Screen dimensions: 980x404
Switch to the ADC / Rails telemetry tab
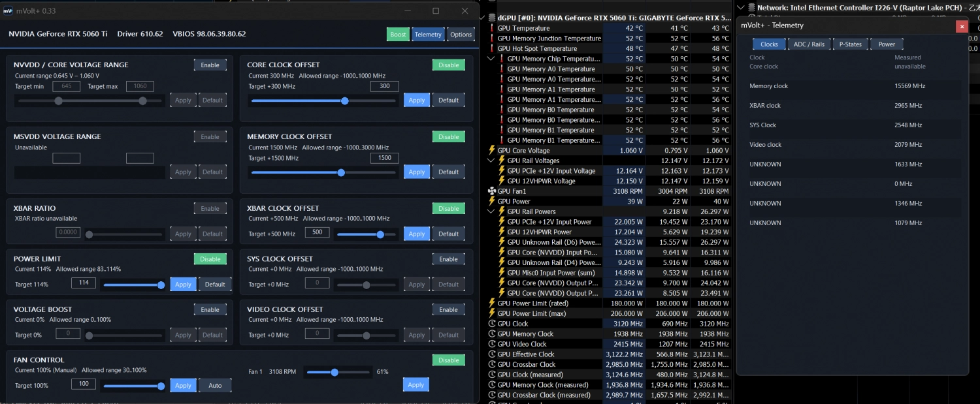(809, 44)
